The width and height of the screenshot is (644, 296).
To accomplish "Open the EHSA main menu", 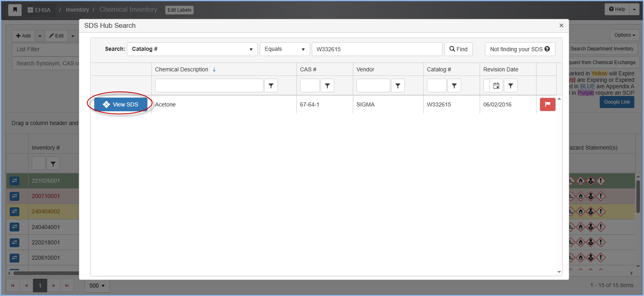I will pyautogui.click(x=39, y=10).
